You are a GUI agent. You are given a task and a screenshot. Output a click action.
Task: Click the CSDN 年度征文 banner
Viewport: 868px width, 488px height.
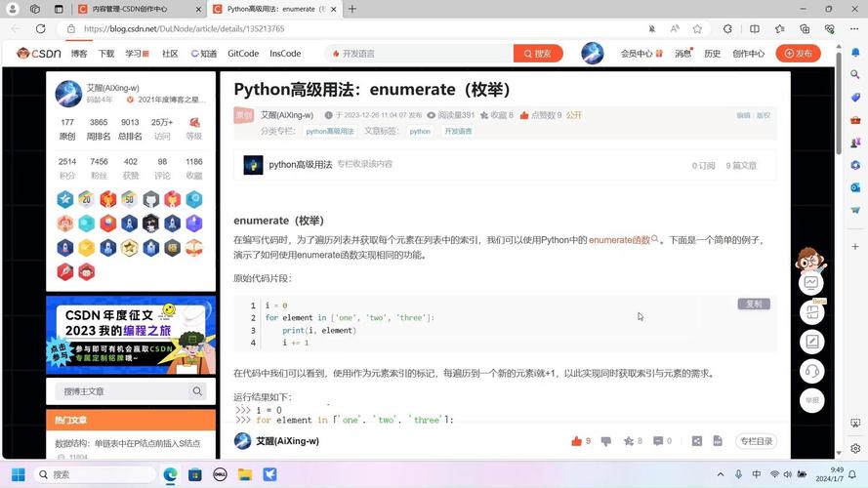tap(131, 336)
